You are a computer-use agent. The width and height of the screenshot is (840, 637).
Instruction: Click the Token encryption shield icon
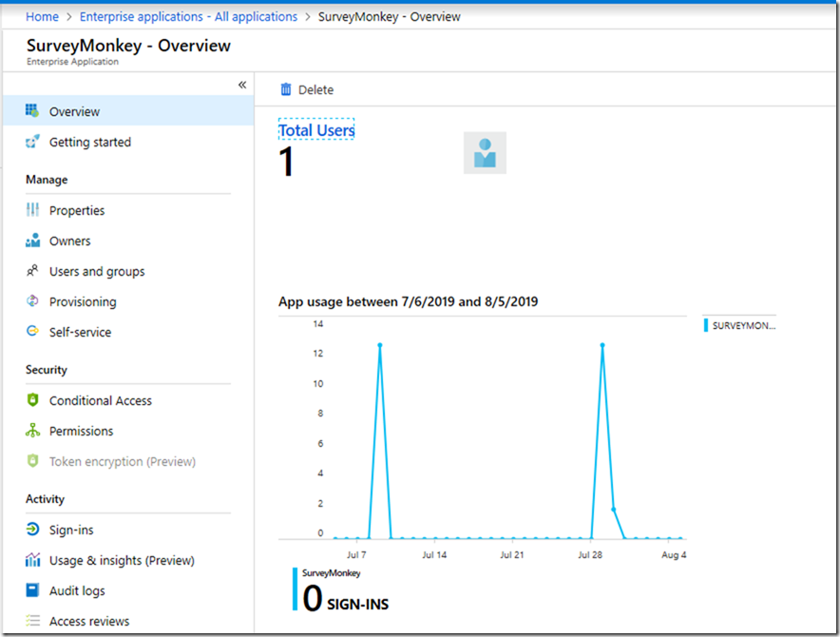pos(32,460)
